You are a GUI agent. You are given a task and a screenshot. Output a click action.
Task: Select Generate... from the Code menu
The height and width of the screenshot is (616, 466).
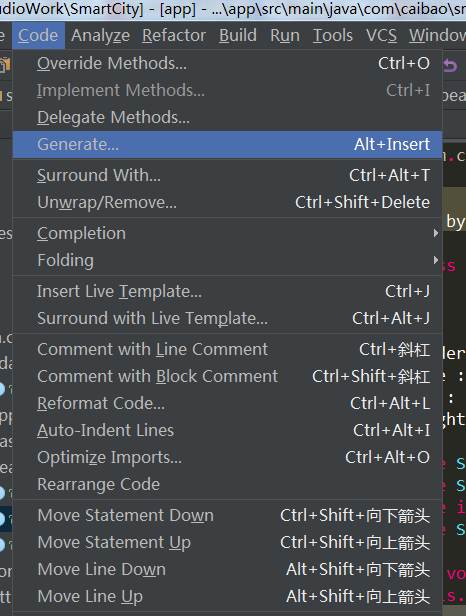click(x=227, y=145)
